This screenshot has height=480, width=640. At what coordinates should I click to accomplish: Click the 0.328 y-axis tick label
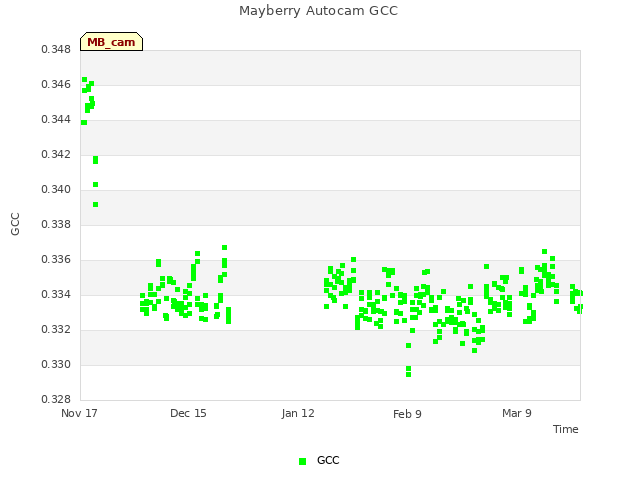pyautogui.click(x=56, y=400)
